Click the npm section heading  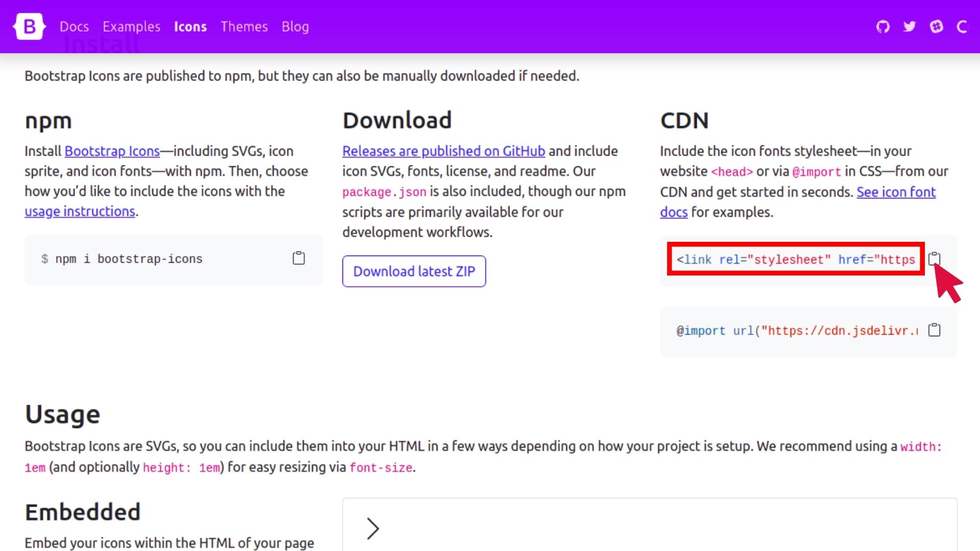click(x=48, y=121)
